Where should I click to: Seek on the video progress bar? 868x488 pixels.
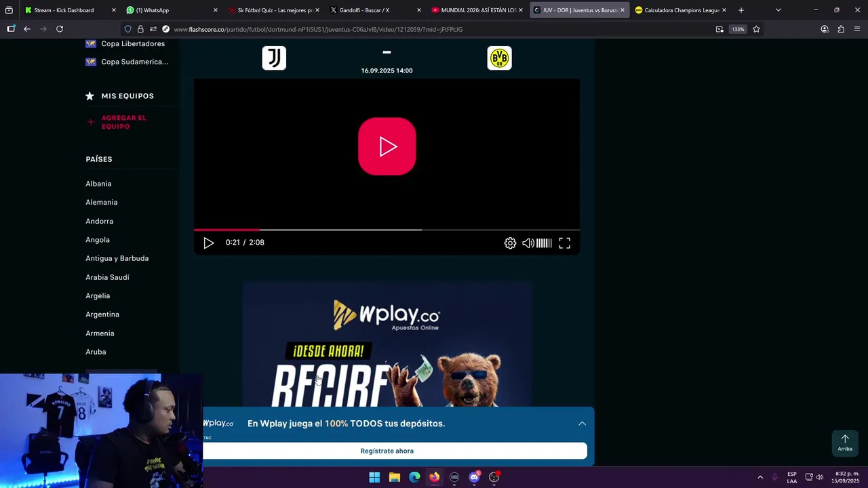click(387, 230)
